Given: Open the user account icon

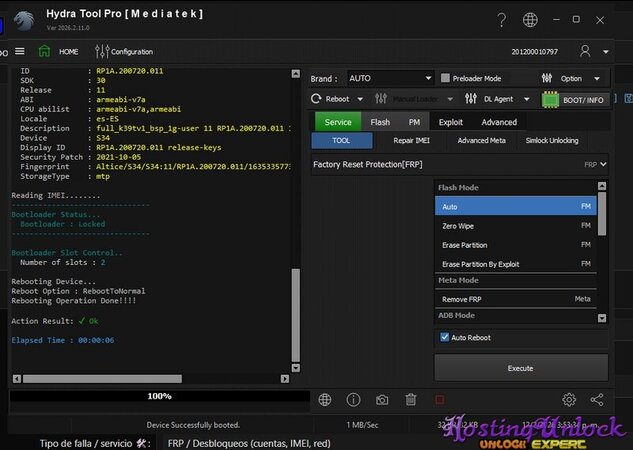Looking at the screenshot, I should (584, 51).
